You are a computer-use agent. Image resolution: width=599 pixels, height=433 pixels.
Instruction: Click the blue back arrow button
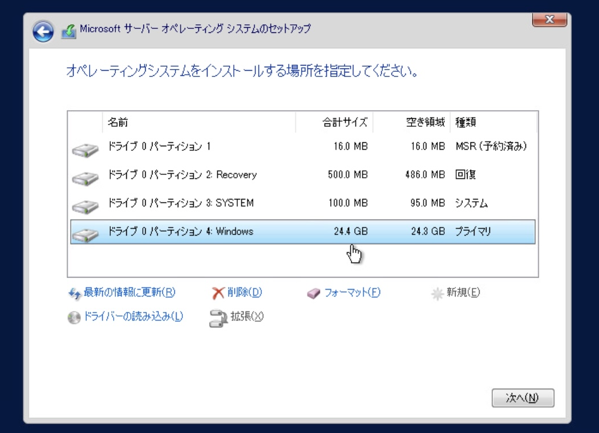pyautogui.click(x=43, y=31)
